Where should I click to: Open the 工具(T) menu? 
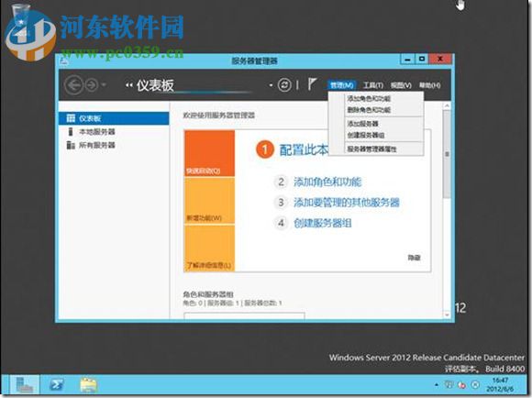pyautogui.click(x=373, y=85)
